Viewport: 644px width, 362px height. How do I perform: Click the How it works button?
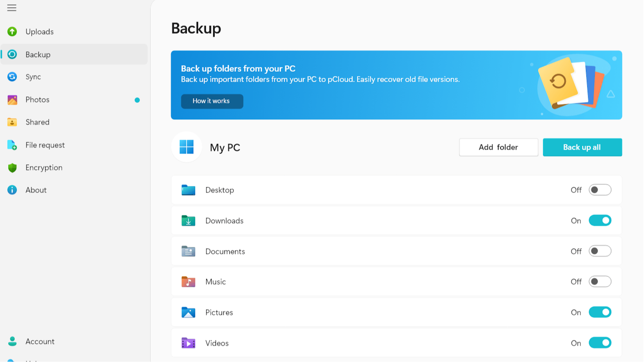coord(212,101)
